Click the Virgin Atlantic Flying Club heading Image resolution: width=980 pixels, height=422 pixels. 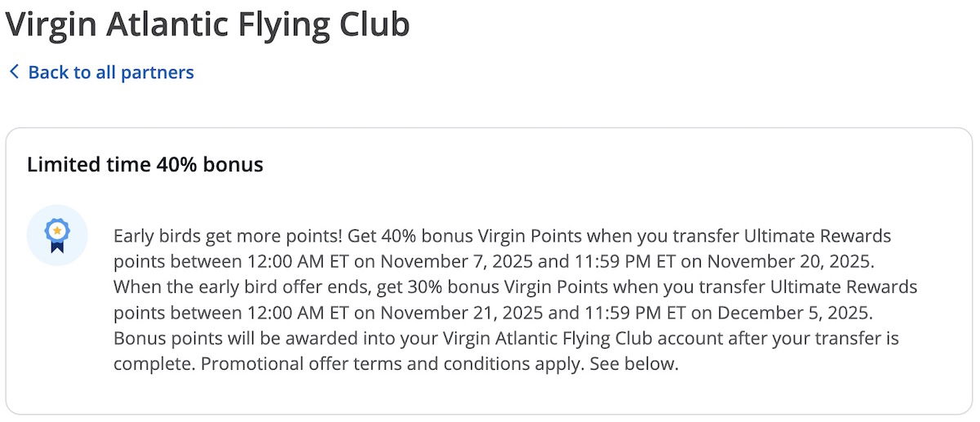tap(207, 24)
